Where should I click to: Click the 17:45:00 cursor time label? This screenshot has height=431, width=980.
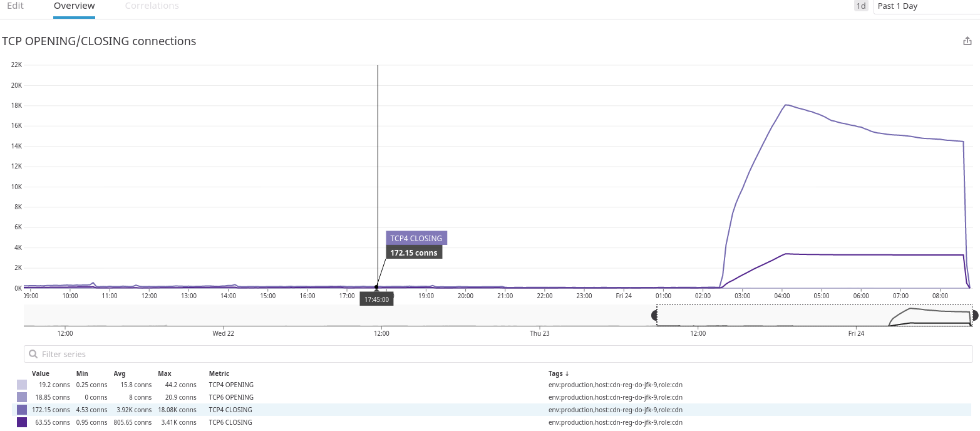(376, 299)
